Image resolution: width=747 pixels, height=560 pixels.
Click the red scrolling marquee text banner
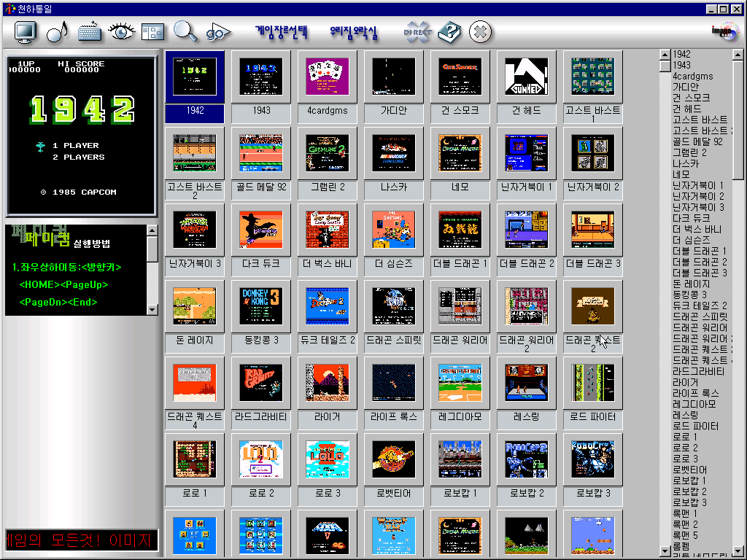coord(82,540)
